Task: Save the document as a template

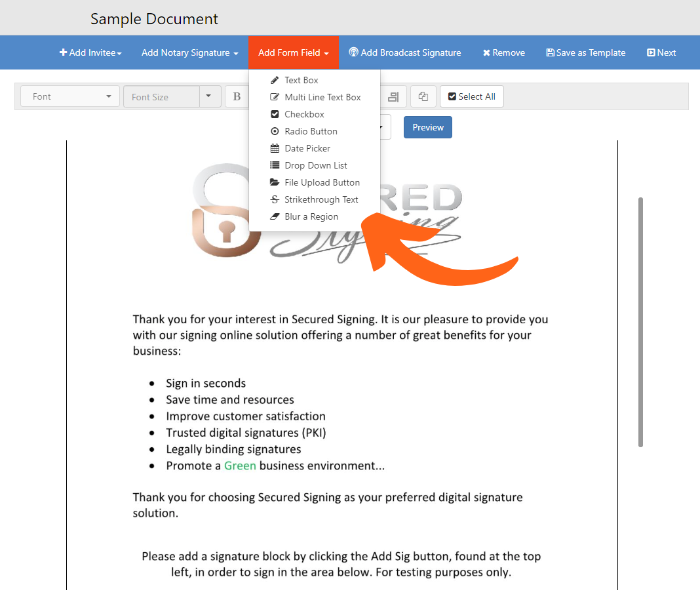Action: (x=586, y=52)
